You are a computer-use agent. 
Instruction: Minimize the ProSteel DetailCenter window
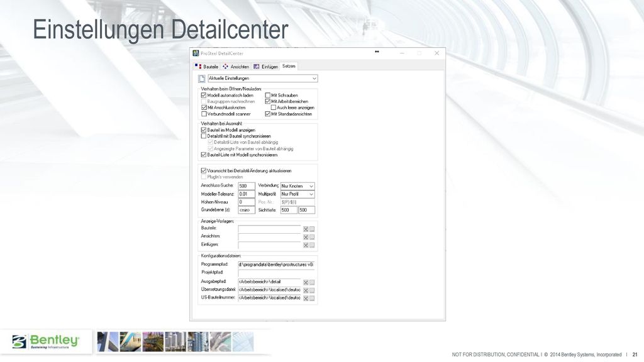[402, 53]
